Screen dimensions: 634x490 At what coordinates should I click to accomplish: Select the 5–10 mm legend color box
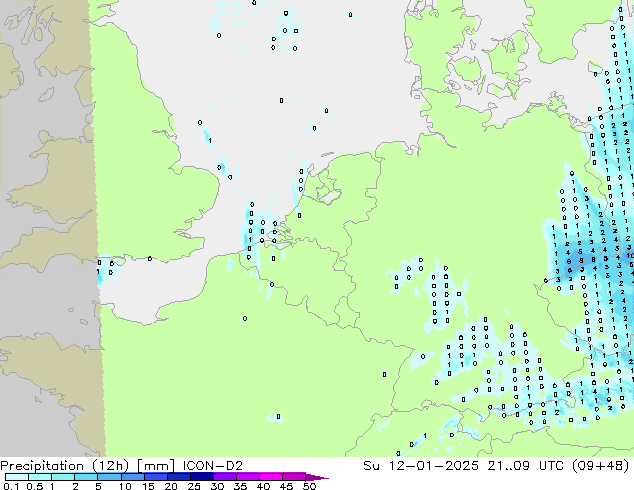[109, 477]
